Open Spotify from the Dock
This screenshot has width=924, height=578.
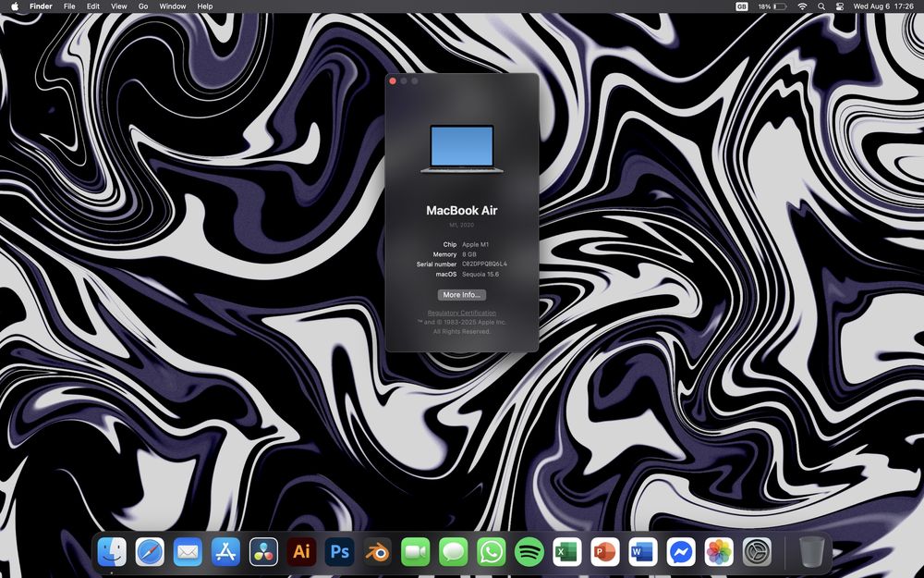tap(529, 552)
